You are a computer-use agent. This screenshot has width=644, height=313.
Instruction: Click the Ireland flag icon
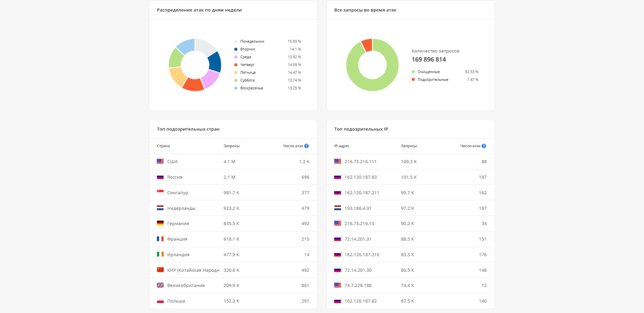[160, 254]
